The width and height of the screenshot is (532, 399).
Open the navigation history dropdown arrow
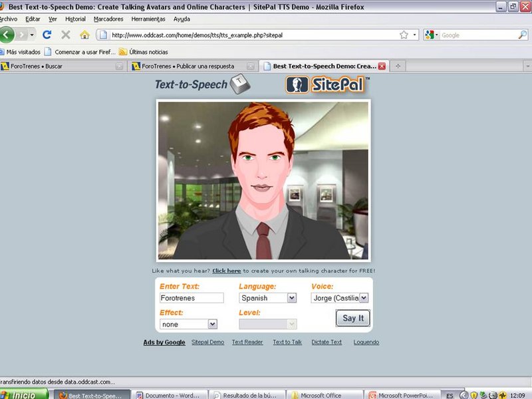pos(32,35)
